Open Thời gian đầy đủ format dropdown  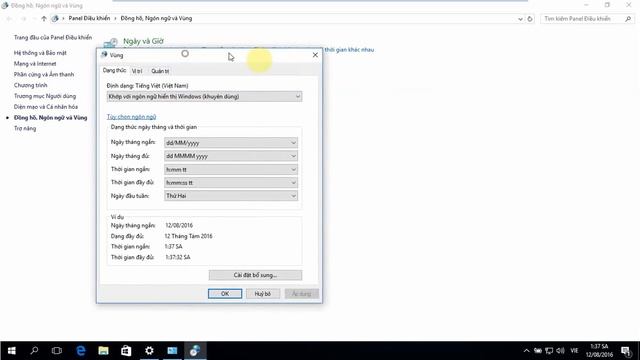click(231, 182)
